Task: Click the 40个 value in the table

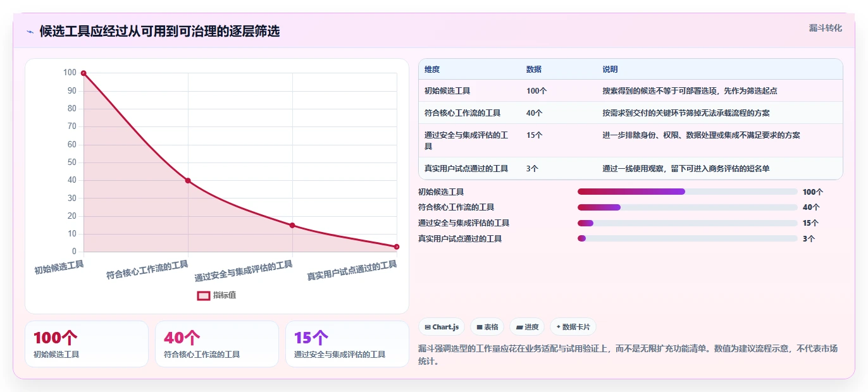Action: (x=535, y=113)
